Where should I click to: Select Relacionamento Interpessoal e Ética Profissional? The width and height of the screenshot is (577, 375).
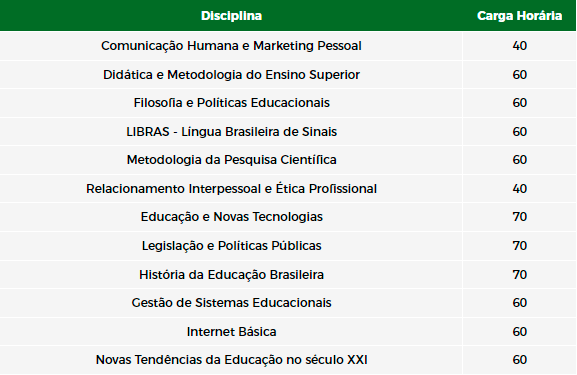click(x=231, y=189)
